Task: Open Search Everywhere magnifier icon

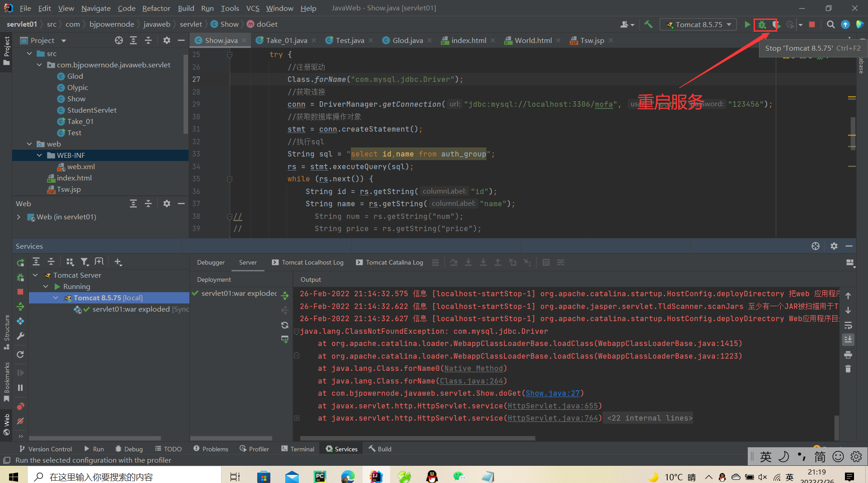Action: coord(830,24)
